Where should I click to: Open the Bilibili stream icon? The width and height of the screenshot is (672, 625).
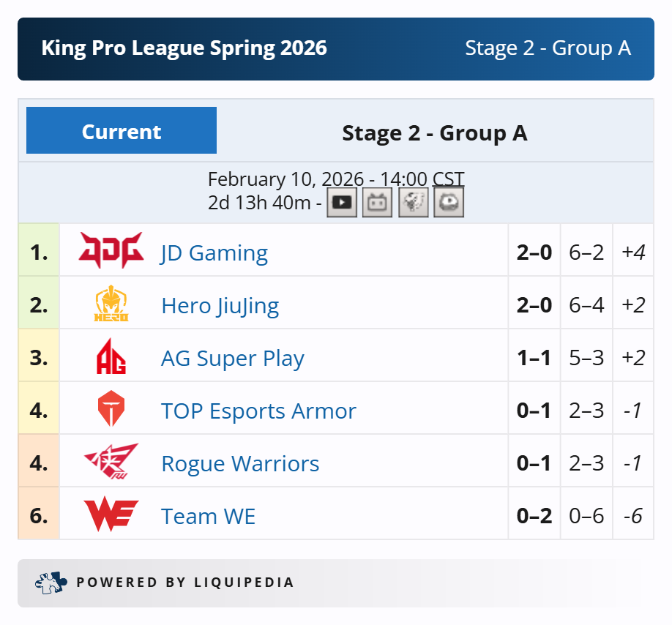pyautogui.click(x=377, y=202)
